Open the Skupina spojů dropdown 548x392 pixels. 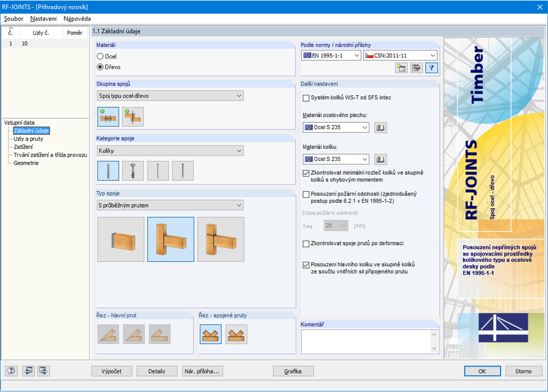(x=170, y=96)
